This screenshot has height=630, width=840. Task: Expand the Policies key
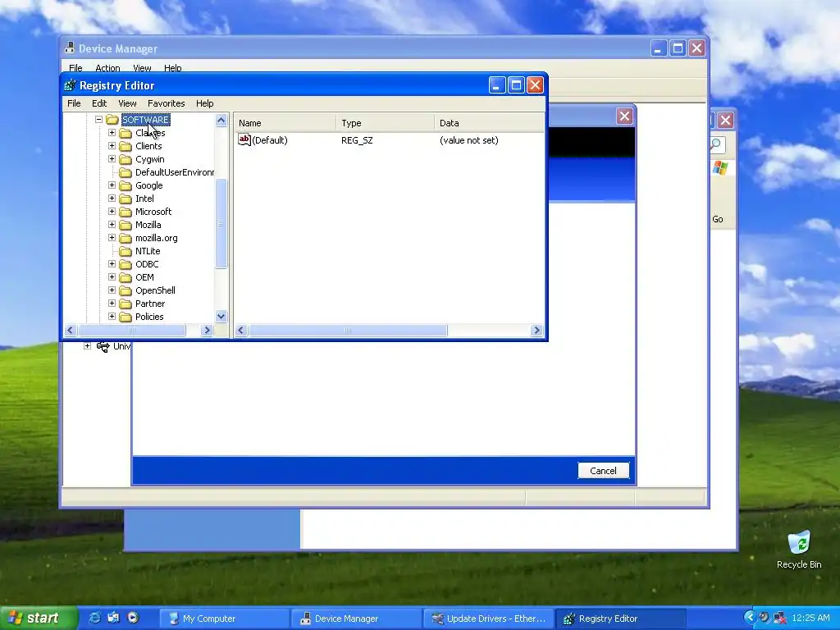coord(112,317)
